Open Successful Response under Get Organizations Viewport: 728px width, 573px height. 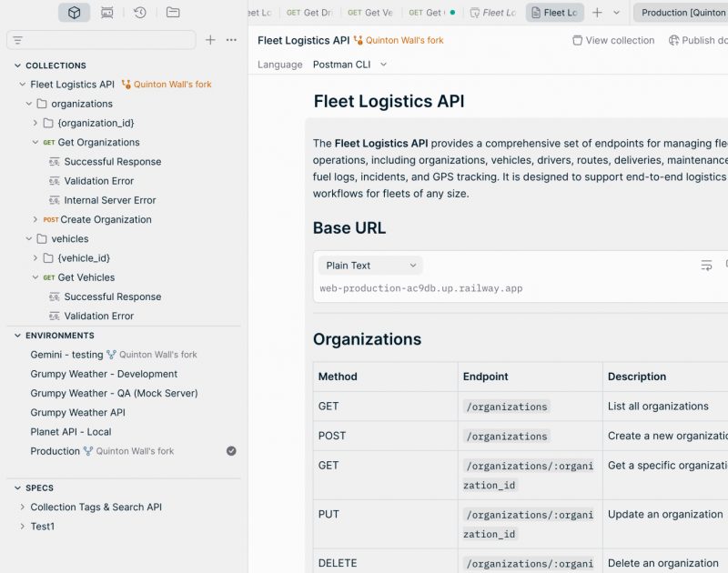[112, 162]
